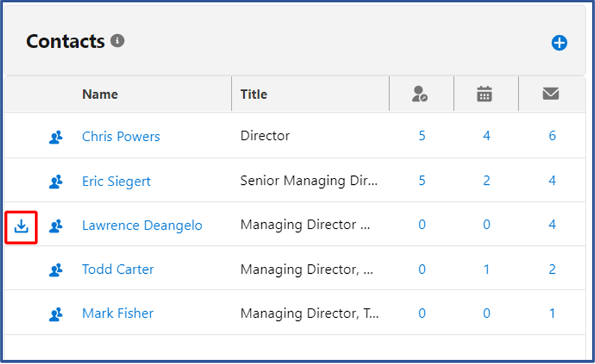Open Mark Fisher contact link
The height and width of the screenshot is (364, 595).
pos(118,314)
